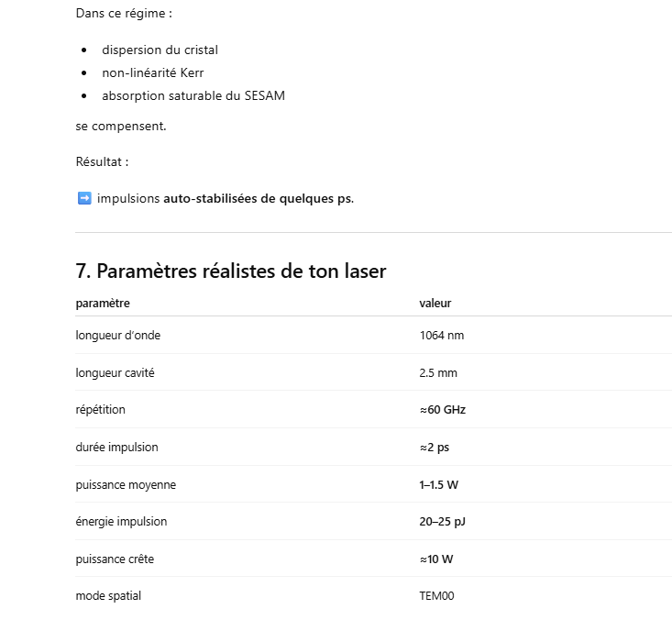Click the "durée impulsion" row label

(x=117, y=448)
